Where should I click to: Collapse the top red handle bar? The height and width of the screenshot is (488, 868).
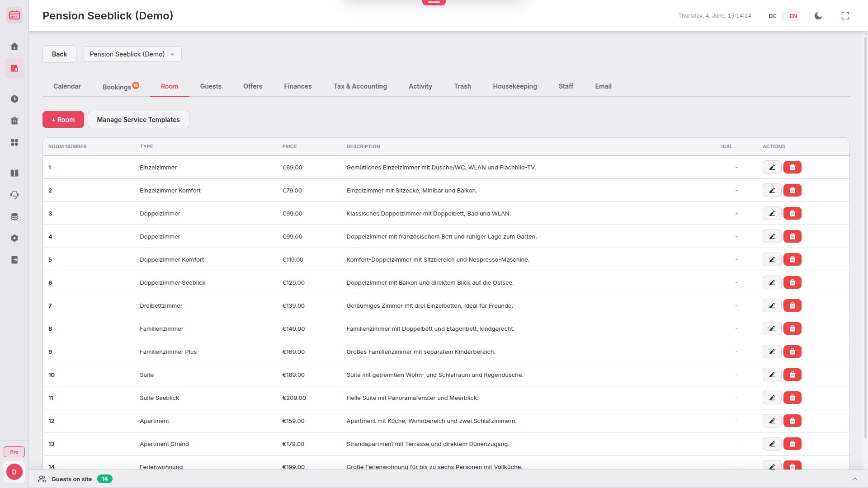click(434, 2)
